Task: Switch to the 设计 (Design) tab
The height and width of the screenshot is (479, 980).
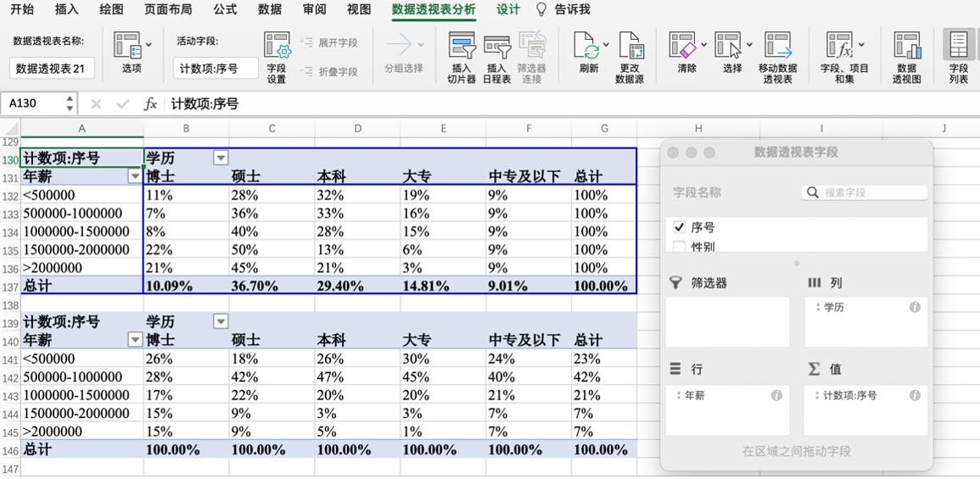Action: click(x=508, y=9)
